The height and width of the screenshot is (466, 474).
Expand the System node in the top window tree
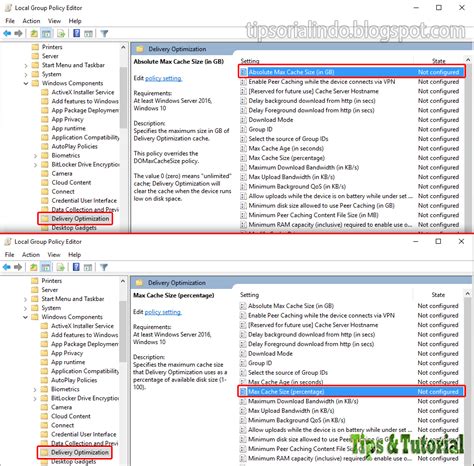[x=26, y=74]
